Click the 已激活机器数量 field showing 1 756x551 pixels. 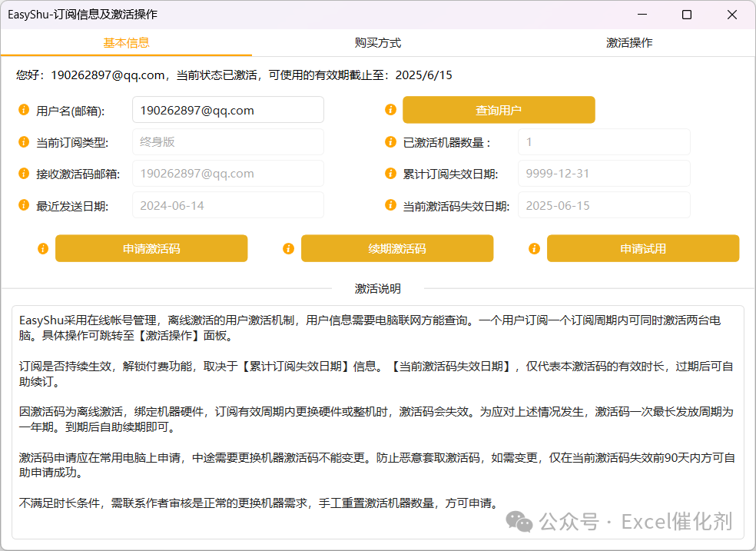tap(604, 141)
